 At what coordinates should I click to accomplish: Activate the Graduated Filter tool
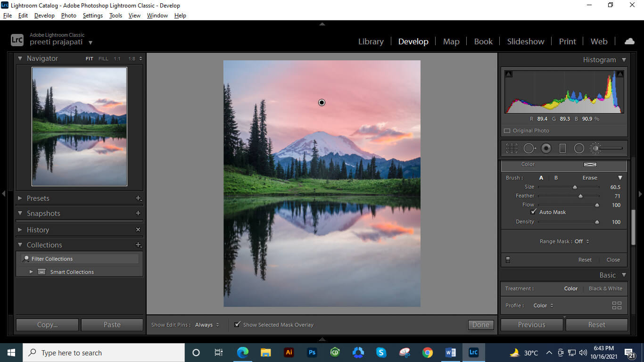click(562, 148)
